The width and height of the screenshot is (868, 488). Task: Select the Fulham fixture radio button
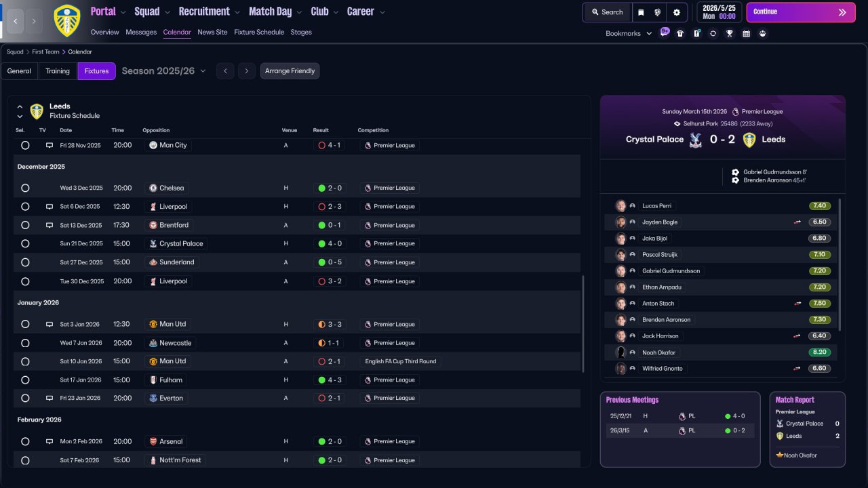25,380
